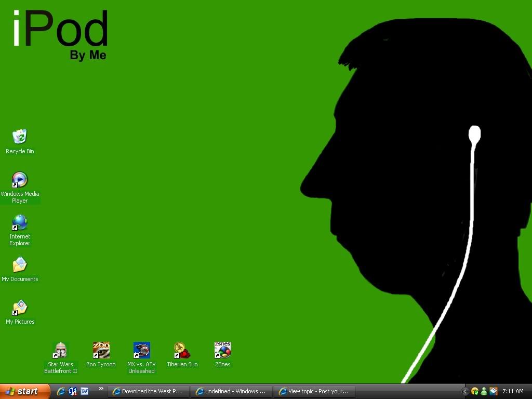The height and width of the screenshot is (399, 532).
Task: Select Star Wars Battlefront II shortcut
Action: [x=61, y=350]
